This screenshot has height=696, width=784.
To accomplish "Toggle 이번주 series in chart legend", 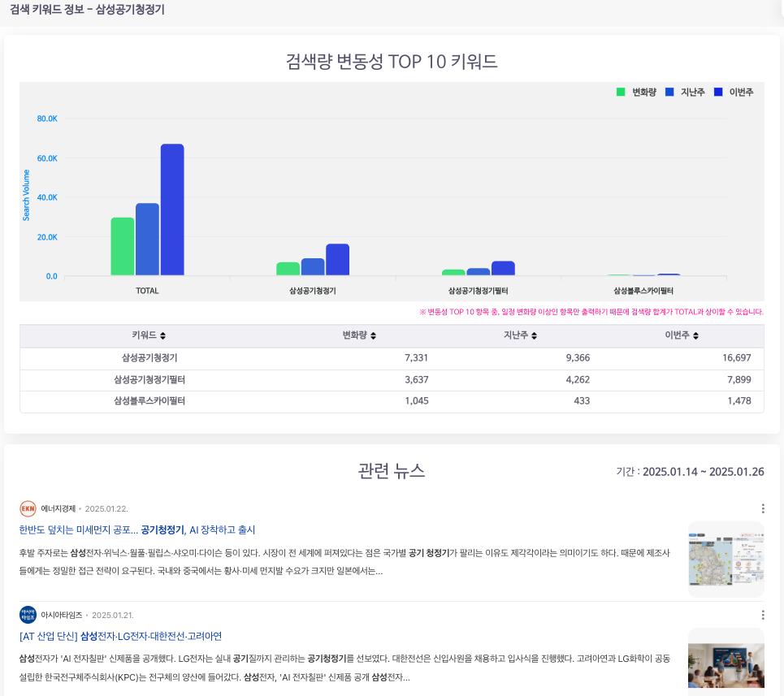I will 734,93.
